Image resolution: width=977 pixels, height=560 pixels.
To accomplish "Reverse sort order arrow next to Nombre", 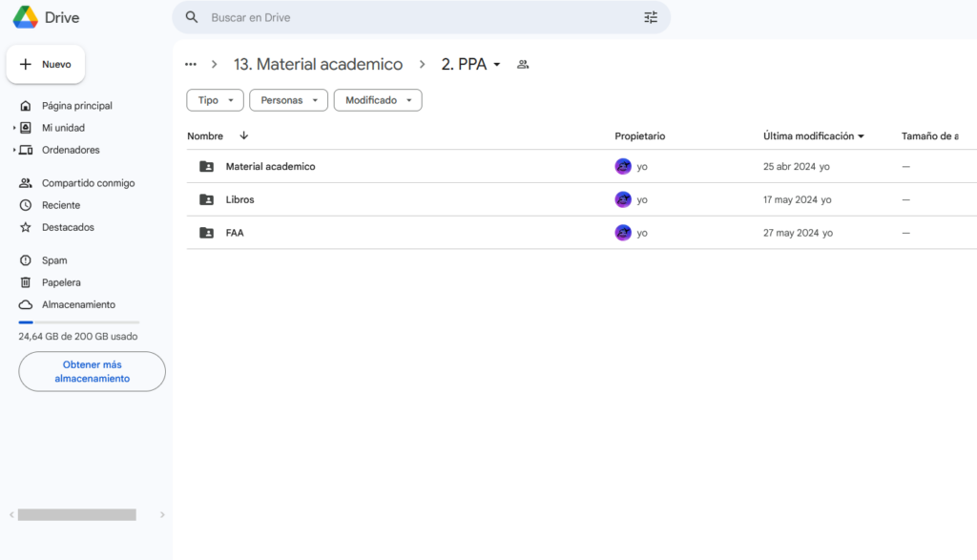I will tap(243, 135).
